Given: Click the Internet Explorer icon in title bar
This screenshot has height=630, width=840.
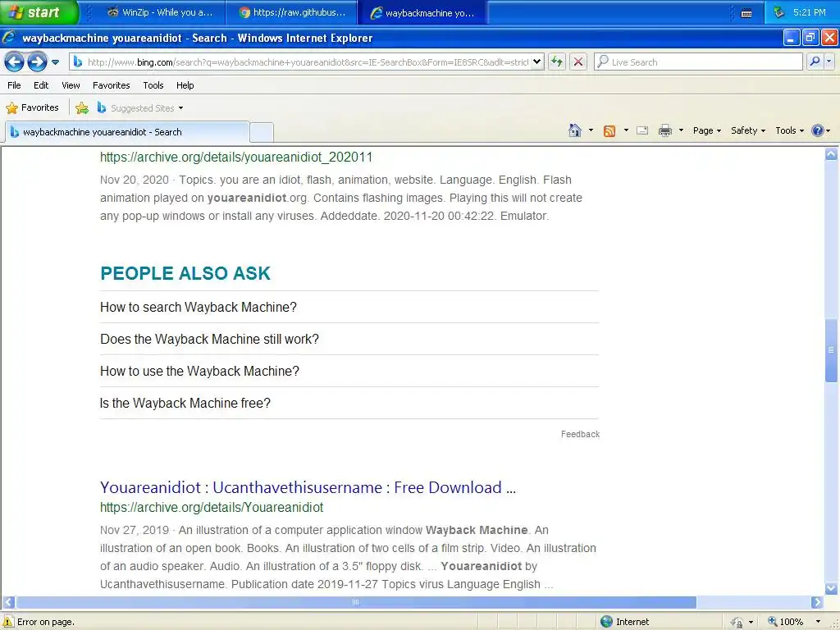Looking at the screenshot, I should pyautogui.click(x=8, y=38).
